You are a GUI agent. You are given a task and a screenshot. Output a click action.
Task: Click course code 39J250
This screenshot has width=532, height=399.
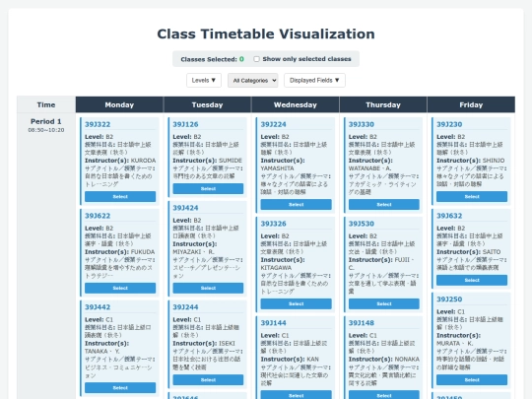[449, 299]
